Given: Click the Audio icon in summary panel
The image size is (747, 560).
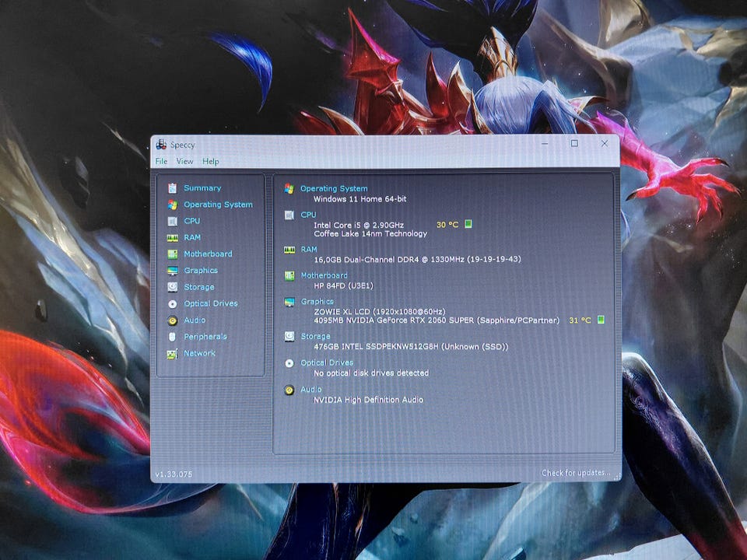Looking at the screenshot, I should [x=289, y=390].
